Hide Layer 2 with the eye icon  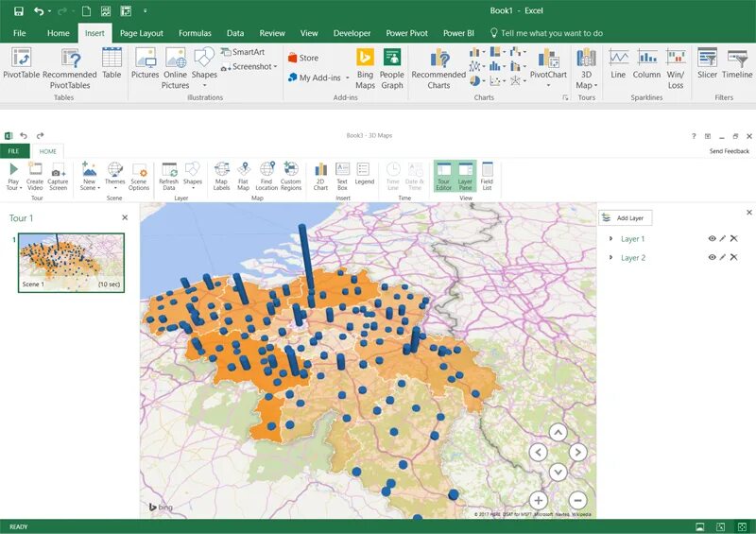(x=712, y=257)
